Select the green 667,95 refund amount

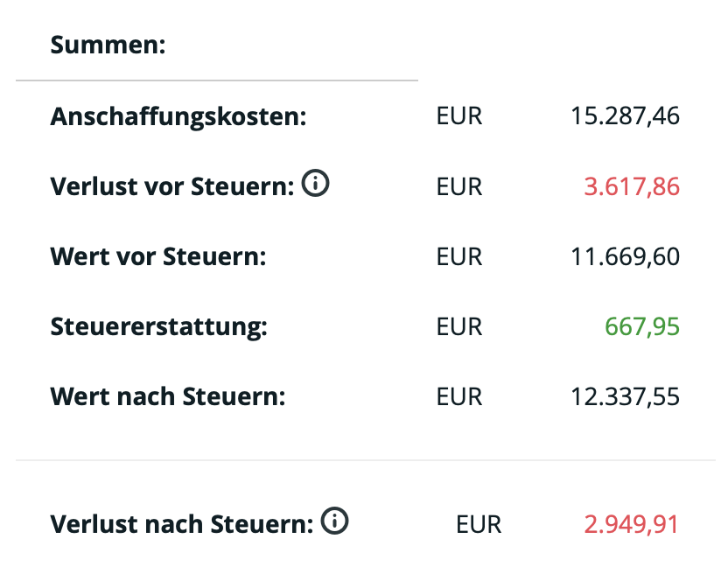[642, 326]
